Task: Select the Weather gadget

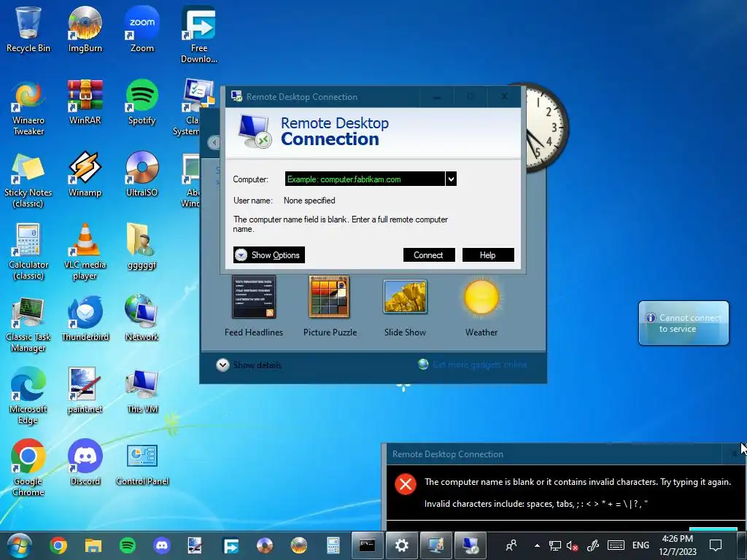Action: pyautogui.click(x=481, y=306)
